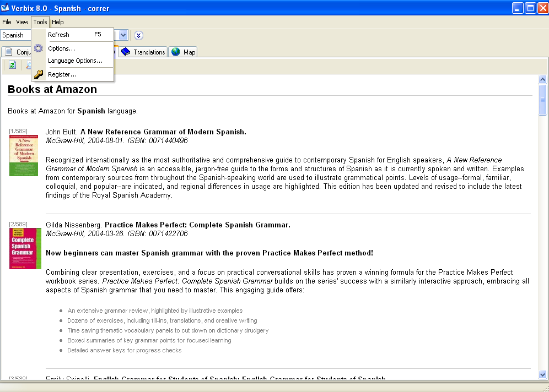Click the [1/589] result counter

point(18,131)
